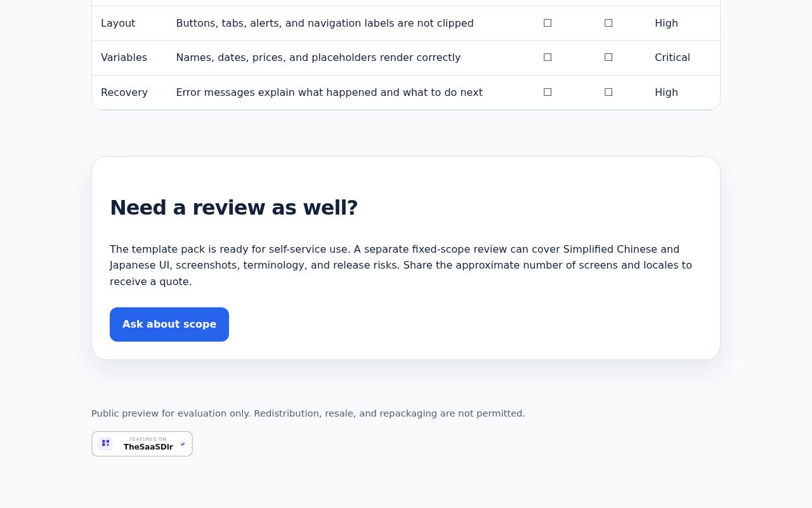This screenshot has height=508, width=812.
Task: Tick the first checkbox in the Layout row
Action: tap(547, 23)
